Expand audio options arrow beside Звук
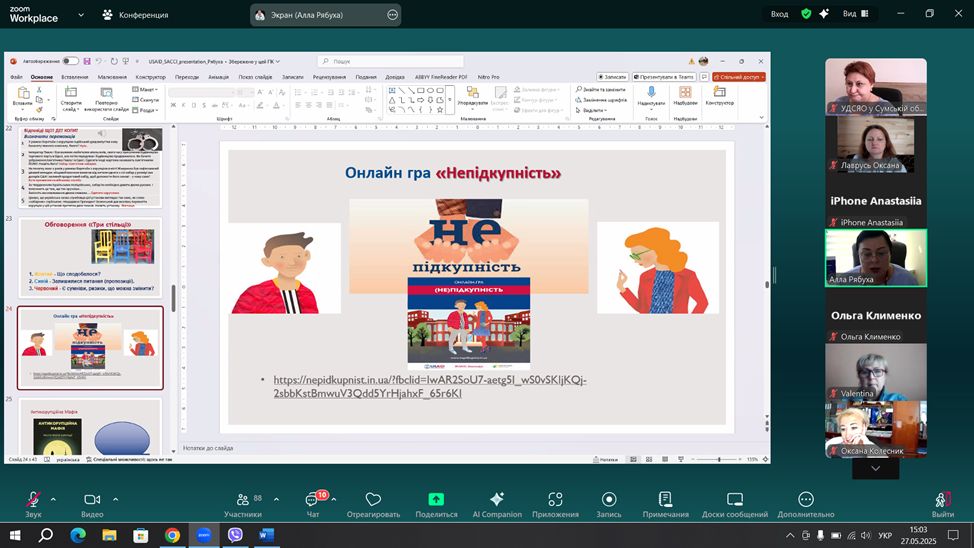974x548 pixels. pos(53,499)
